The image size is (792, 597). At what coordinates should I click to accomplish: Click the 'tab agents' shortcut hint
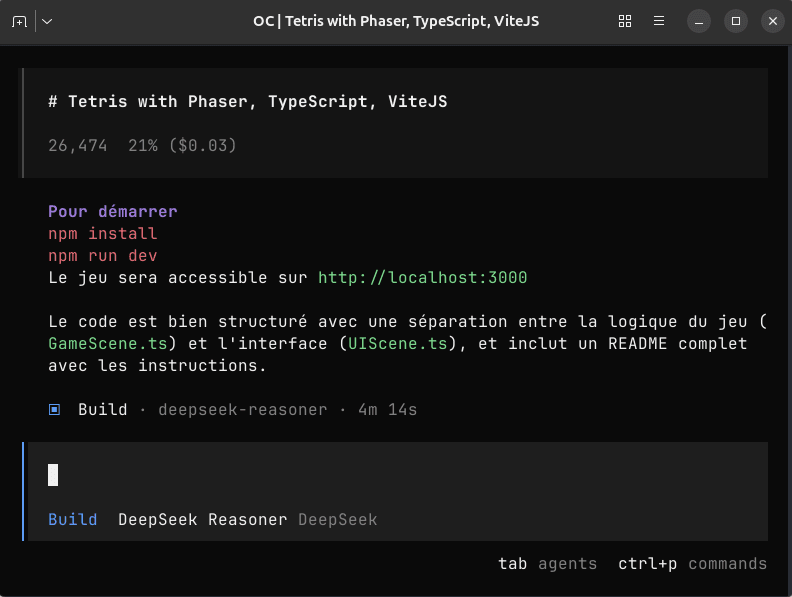[x=548, y=563]
